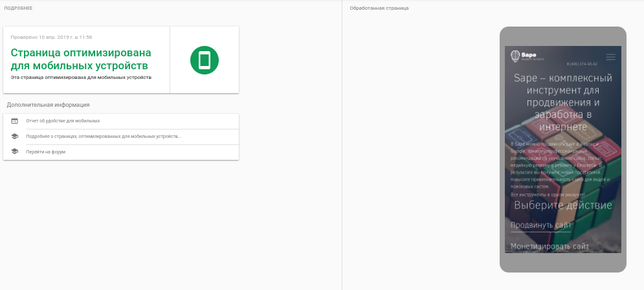
Task: Click the phone number 8 (495) 374-93-62
Action: pyautogui.click(x=582, y=64)
